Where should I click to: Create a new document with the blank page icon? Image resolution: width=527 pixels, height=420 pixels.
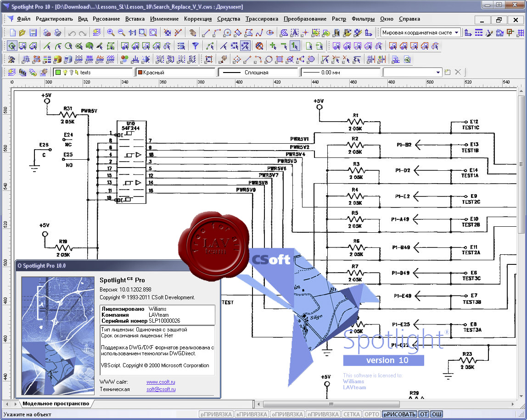13,33
